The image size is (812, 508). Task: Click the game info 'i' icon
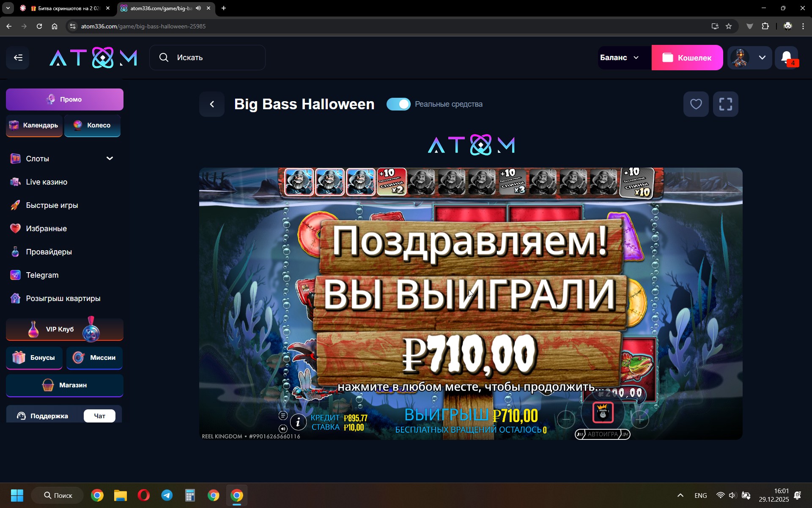coord(298,422)
